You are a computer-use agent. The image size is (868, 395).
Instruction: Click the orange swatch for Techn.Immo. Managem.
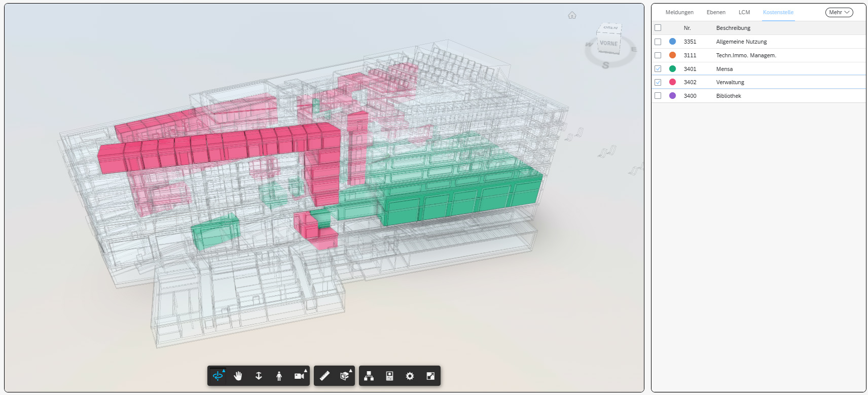(x=672, y=55)
